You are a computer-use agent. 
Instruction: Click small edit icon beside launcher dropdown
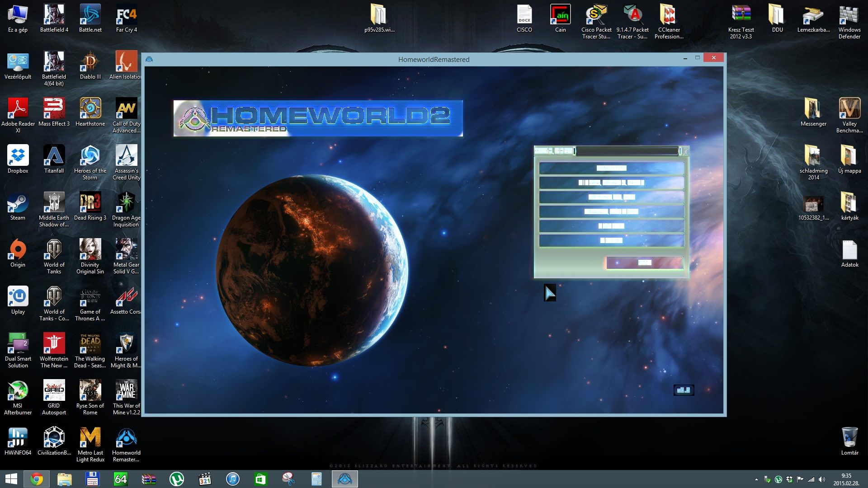(x=685, y=151)
